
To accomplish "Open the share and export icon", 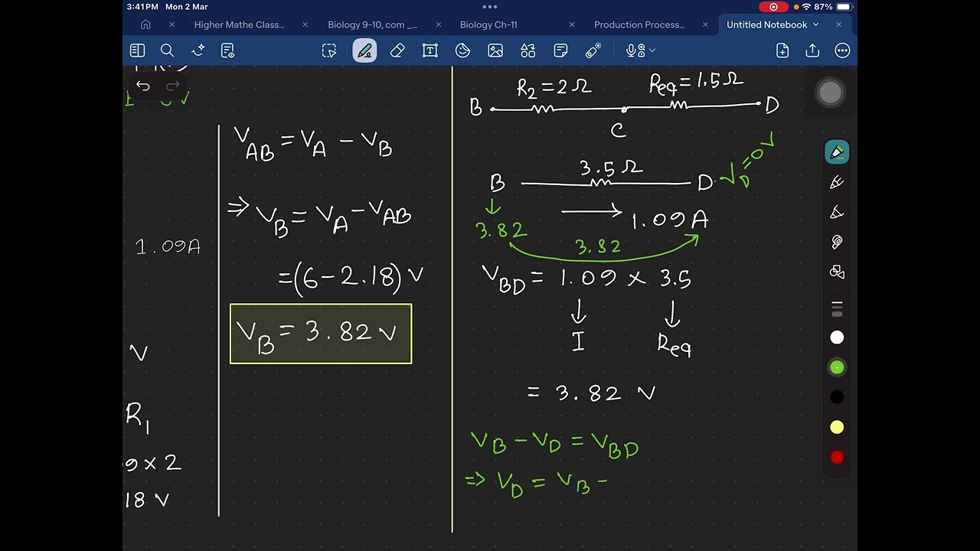I will pos(812,51).
